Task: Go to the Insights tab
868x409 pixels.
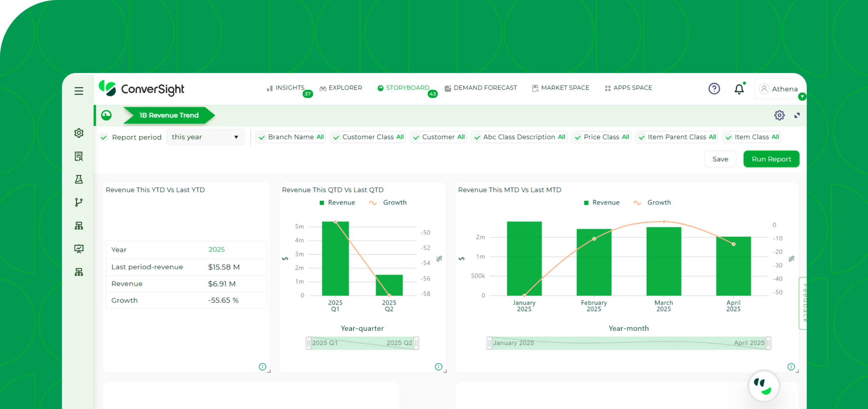Action: [x=285, y=88]
